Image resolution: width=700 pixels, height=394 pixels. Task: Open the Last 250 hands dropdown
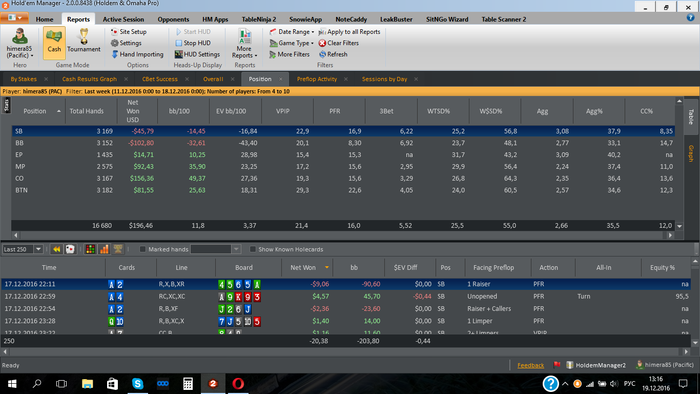[x=38, y=249]
